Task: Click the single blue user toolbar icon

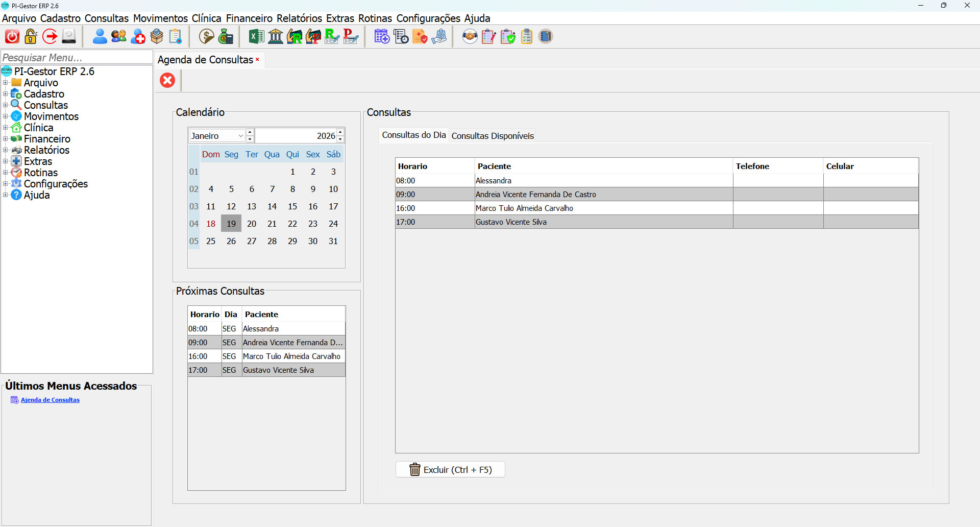Action: (100, 37)
